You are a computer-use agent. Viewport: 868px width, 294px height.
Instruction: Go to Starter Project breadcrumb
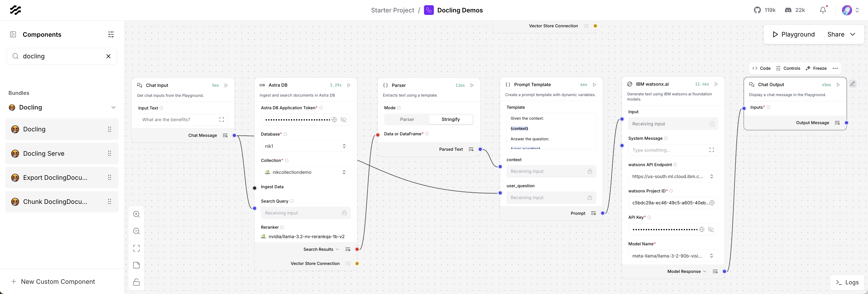coord(393,10)
